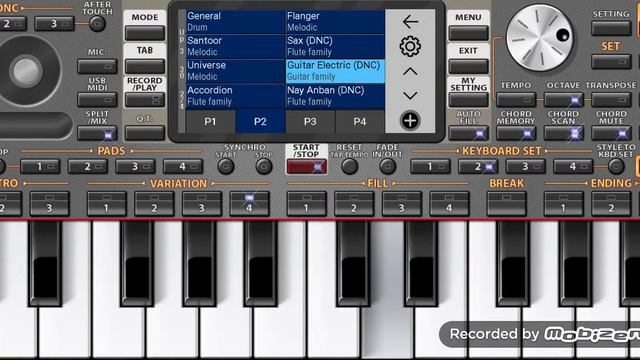Tap the round plus icon in the display
This screenshot has width=640, height=360.
click(x=410, y=120)
